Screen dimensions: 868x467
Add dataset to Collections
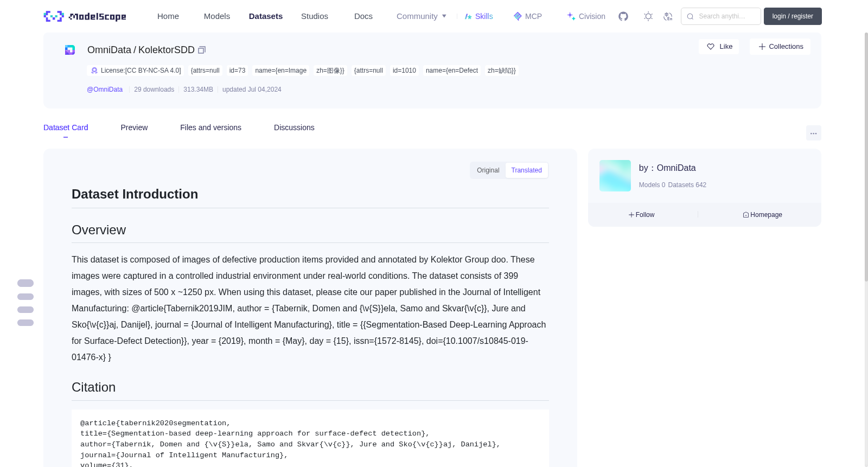pos(780,47)
